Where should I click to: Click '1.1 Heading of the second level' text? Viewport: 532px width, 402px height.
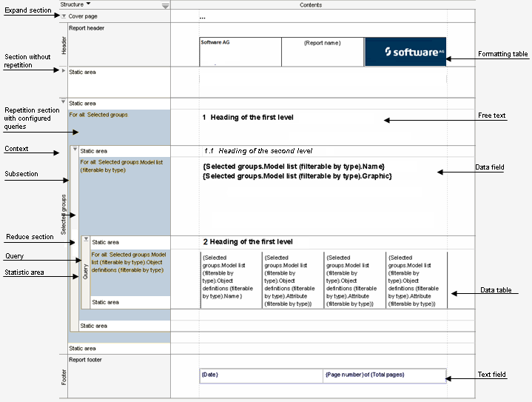[x=258, y=151]
